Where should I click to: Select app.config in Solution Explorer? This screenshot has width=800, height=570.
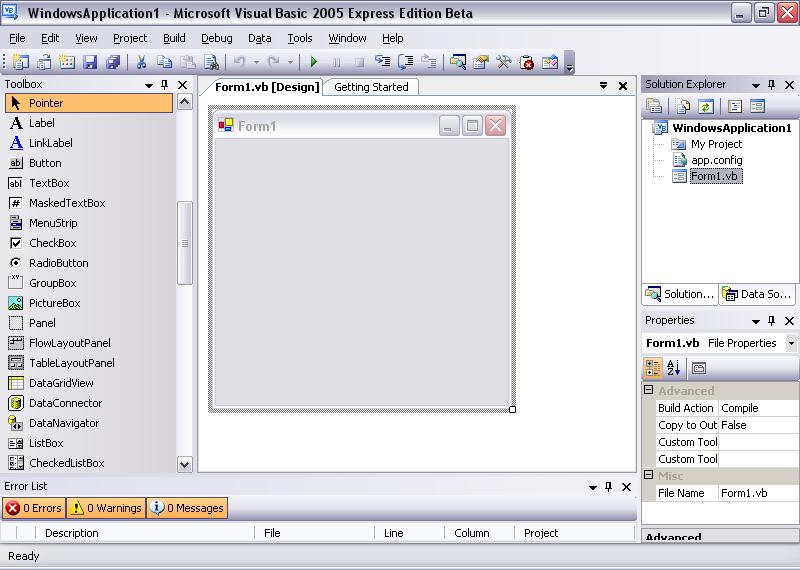716,160
